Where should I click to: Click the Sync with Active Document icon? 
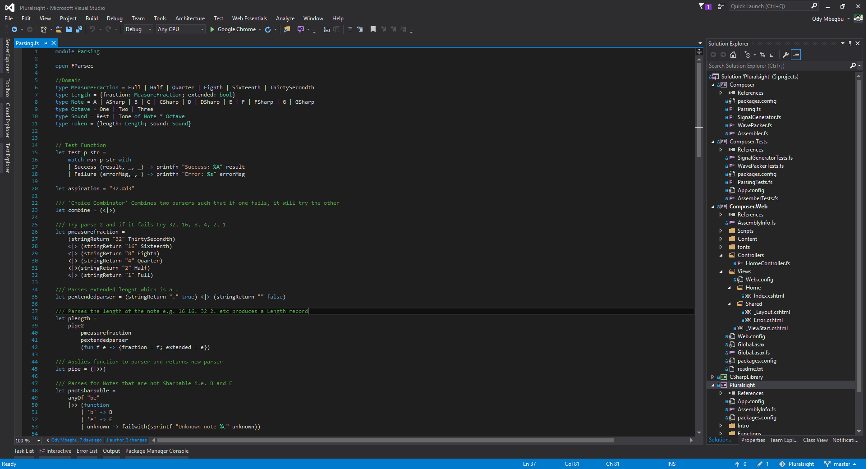tap(762, 55)
